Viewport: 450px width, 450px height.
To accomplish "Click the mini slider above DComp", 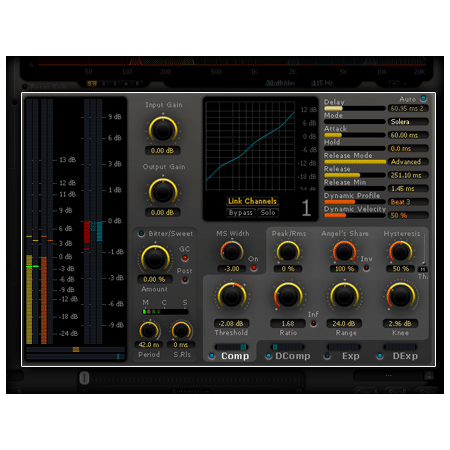I will 288,347.
